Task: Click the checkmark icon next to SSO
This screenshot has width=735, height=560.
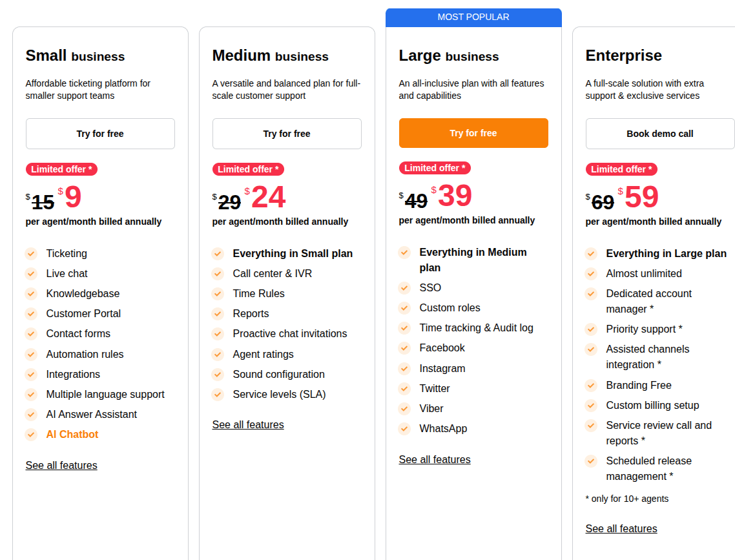Action: pyautogui.click(x=404, y=287)
